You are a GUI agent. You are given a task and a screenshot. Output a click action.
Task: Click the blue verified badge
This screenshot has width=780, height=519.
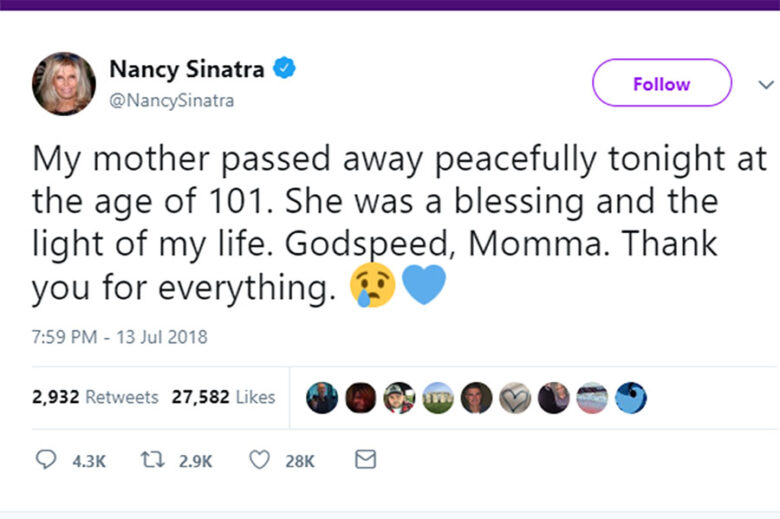point(286,69)
